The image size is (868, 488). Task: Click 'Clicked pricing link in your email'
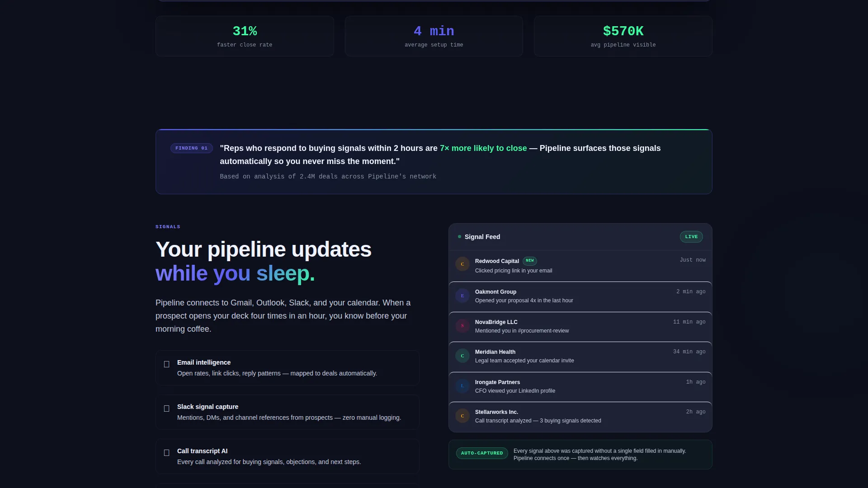[x=514, y=271]
